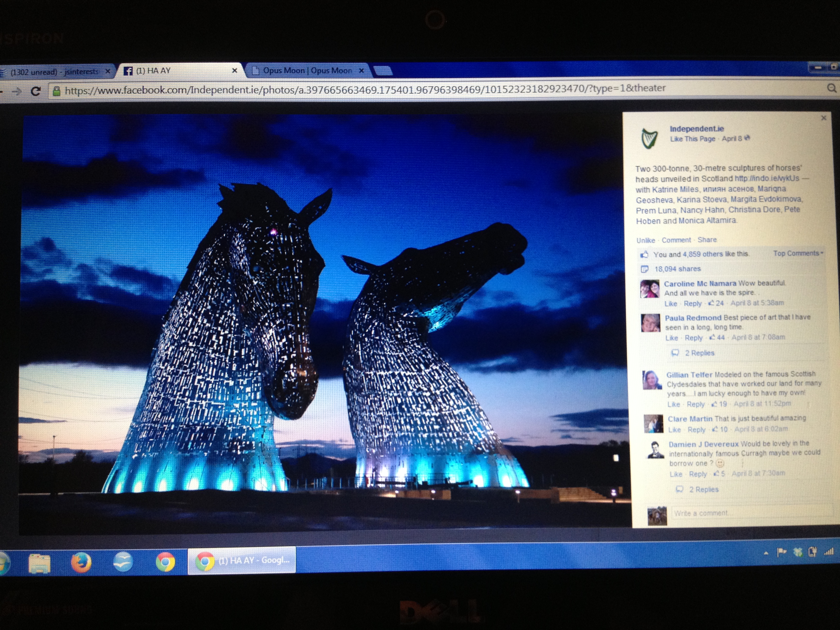Click the Independent.ie harp logo

(x=649, y=138)
